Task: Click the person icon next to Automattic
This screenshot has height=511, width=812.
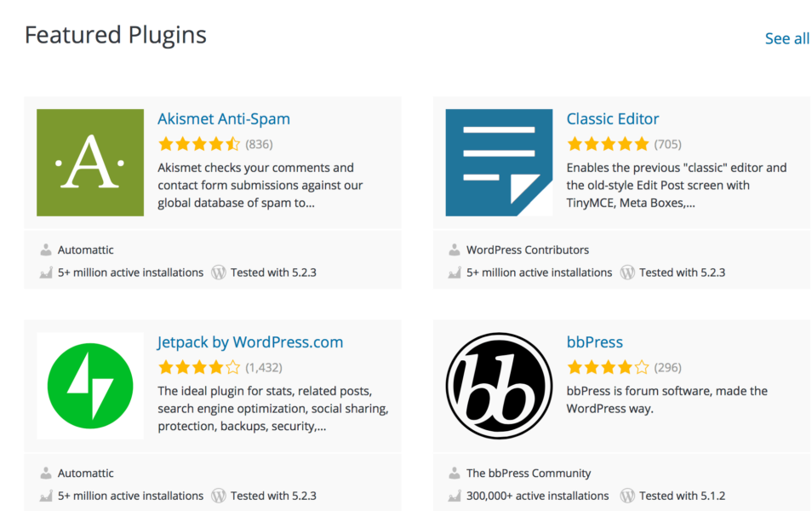Action: click(46, 250)
